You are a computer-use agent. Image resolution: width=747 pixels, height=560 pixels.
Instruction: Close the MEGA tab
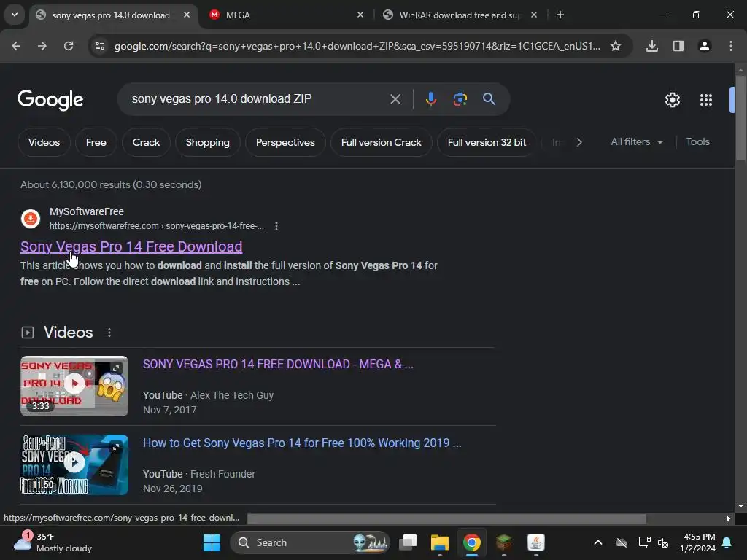click(360, 15)
